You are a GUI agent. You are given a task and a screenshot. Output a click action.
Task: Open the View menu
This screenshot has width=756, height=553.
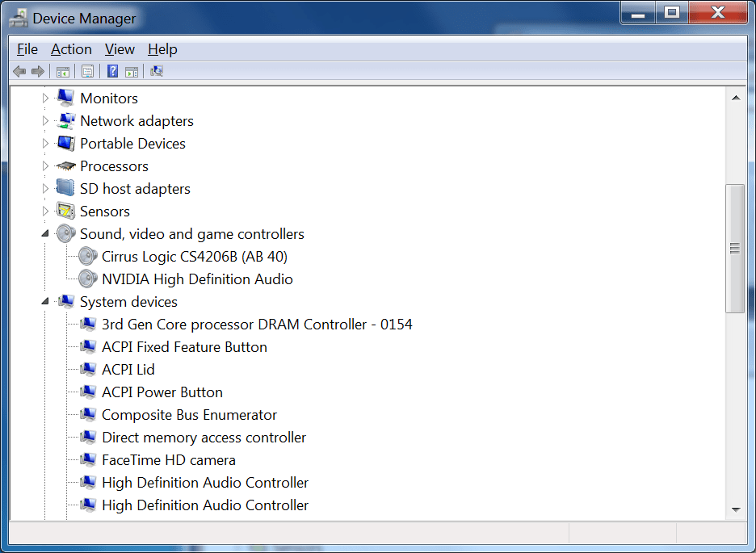coord(120,49)
